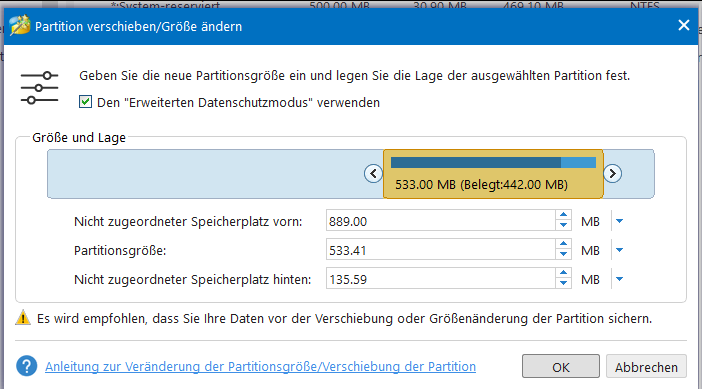This screenshot has width=702, height=389.
Task: Focus the Partitionsgröße field showing 533.41
Action: pos(441,250)
